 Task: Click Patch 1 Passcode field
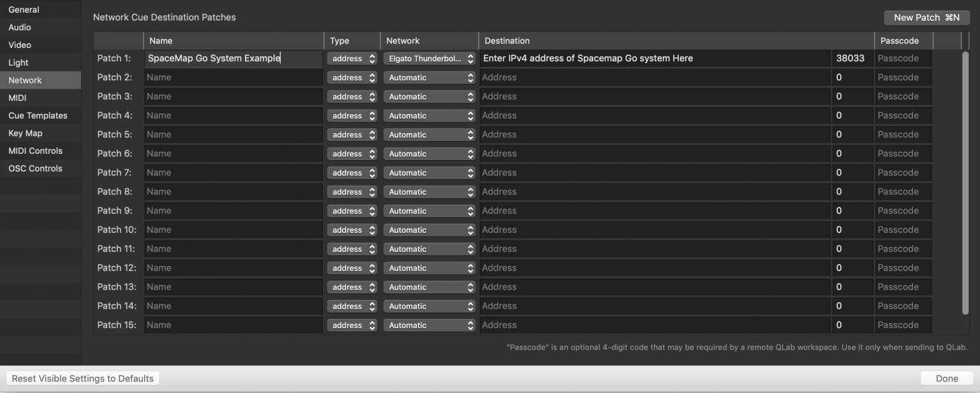pos(903,58)
